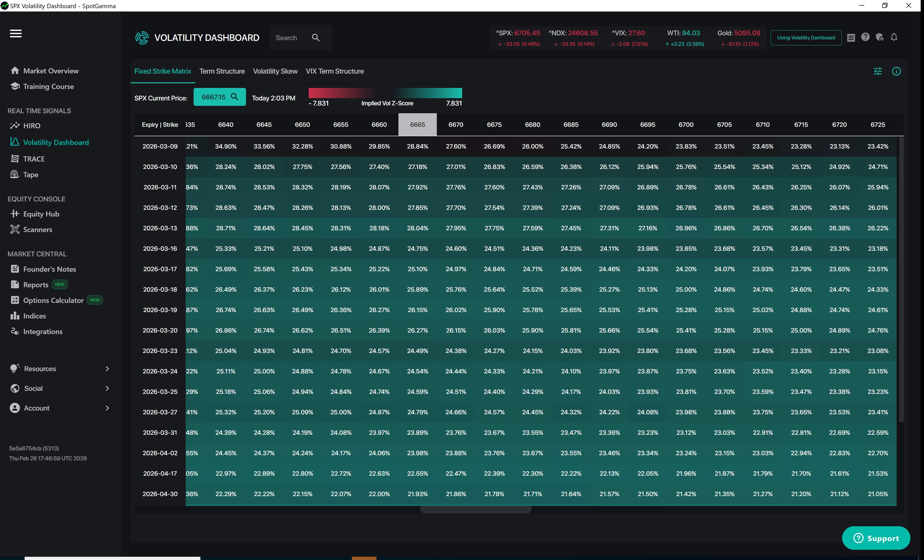Click the receipt icon in header
This screenshot has height=560, width=924.
coord(851,38)
